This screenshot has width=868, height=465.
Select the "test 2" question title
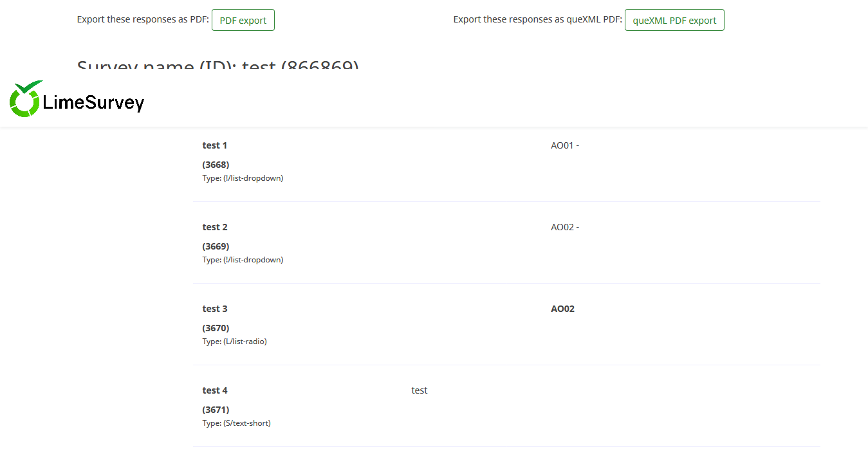point(215,227)
